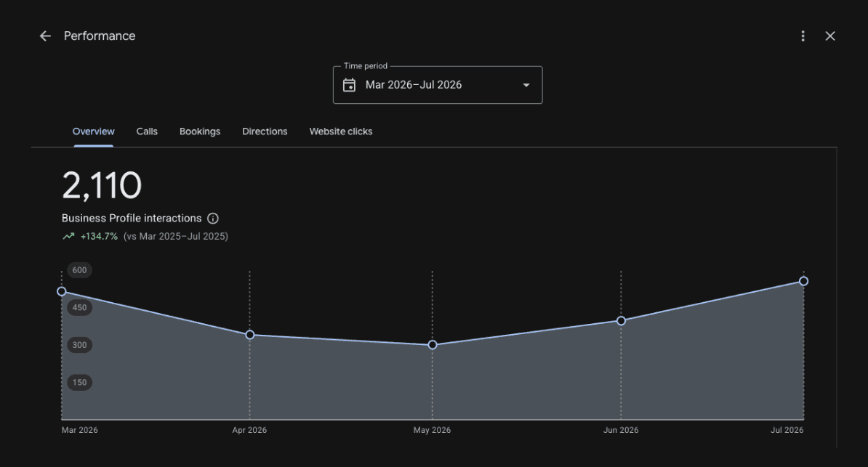Click the Performance page title
The height and width of the screenshot is (467, 868).
tap(100, 36)
